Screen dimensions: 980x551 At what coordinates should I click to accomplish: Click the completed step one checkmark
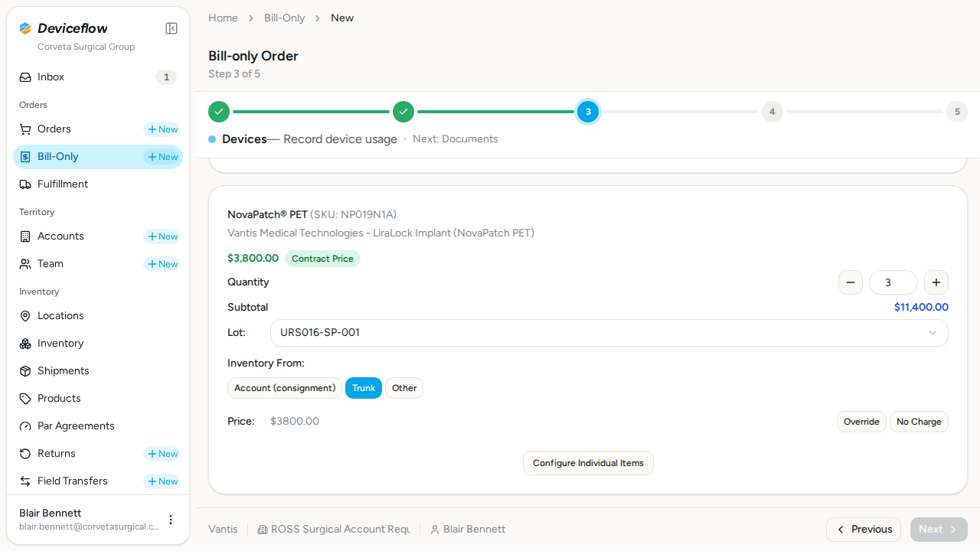pyautogui.click(x=219, y=112)
